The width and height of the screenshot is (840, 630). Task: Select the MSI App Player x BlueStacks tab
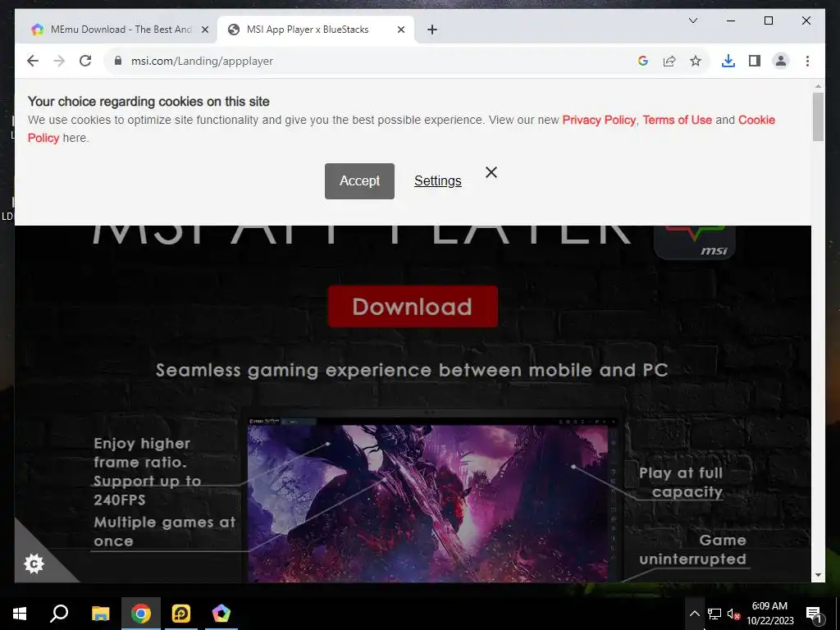coord(315,30)
